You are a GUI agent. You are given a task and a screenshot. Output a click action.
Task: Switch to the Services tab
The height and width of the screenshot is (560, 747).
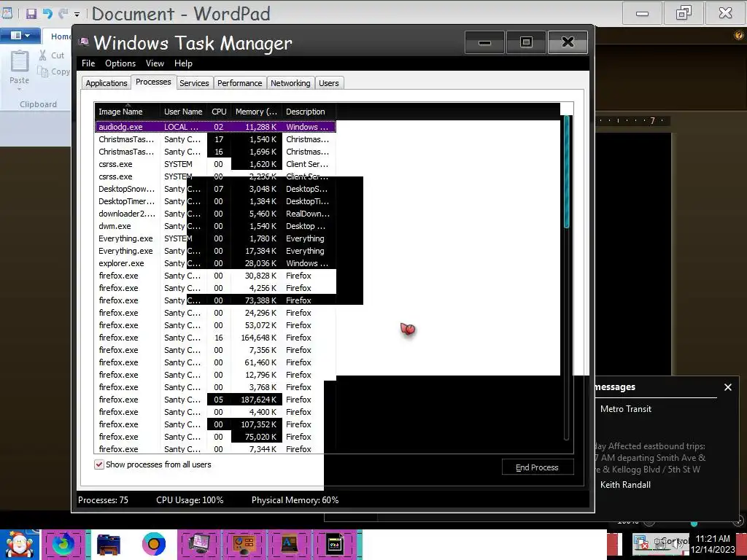[194, 83]
